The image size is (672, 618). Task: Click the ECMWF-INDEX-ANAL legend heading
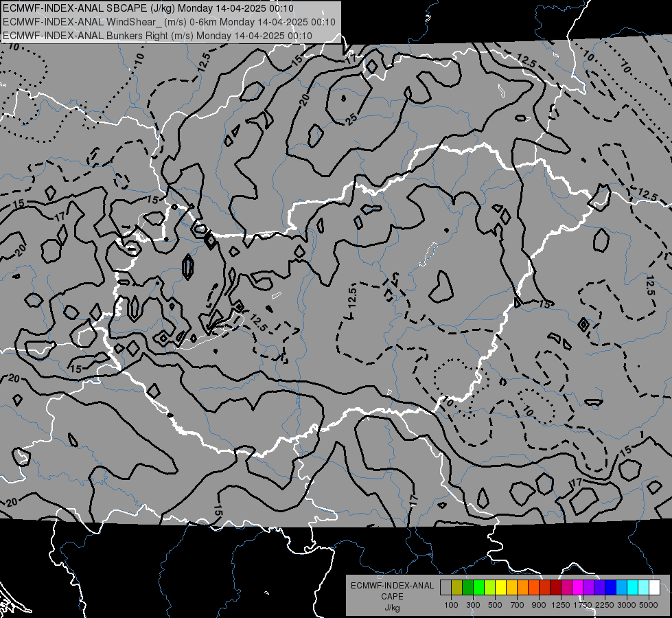(392, 586)
